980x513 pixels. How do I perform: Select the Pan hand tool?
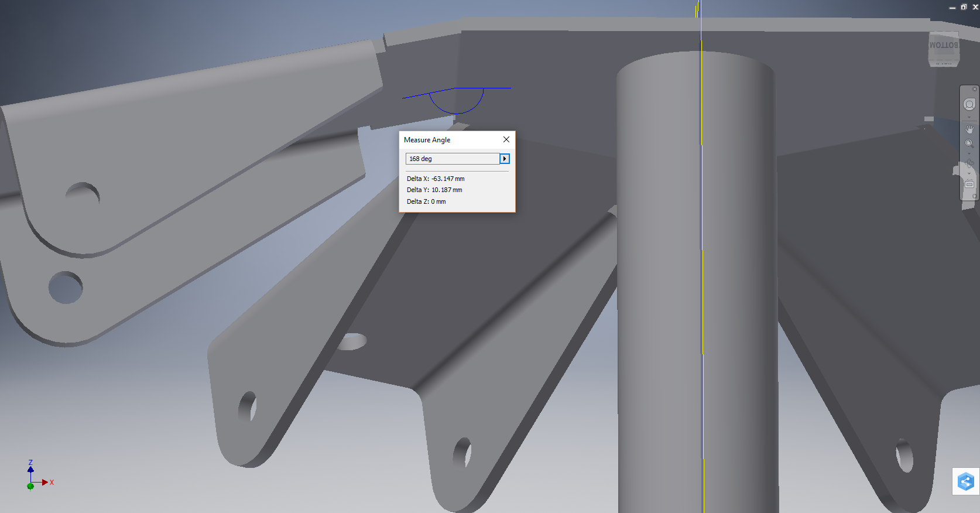[969, 129]
